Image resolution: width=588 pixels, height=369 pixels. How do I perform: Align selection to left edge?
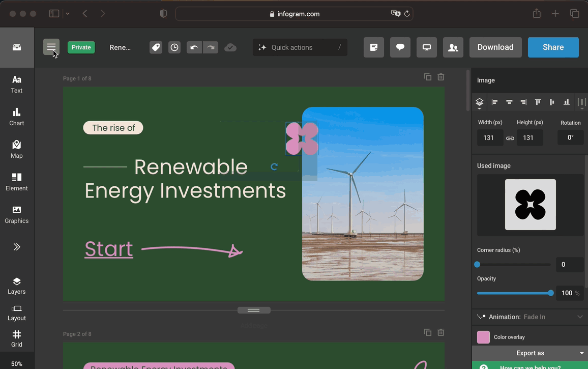coord(494,102)
